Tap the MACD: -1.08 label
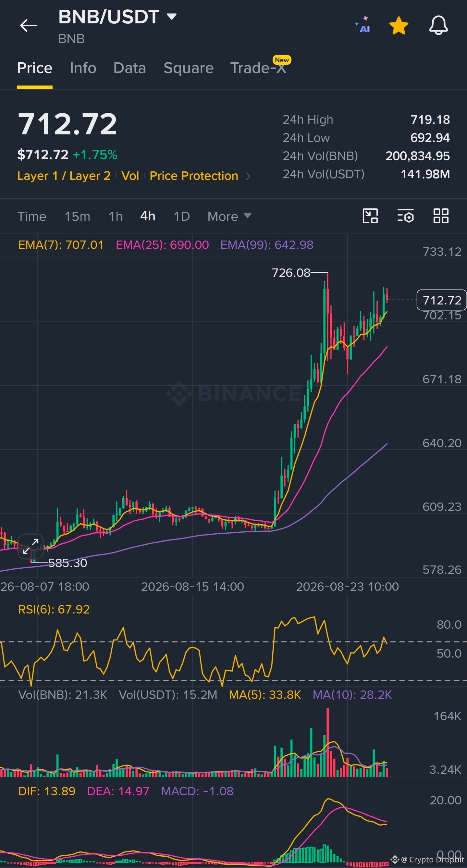 click(197, 791)
